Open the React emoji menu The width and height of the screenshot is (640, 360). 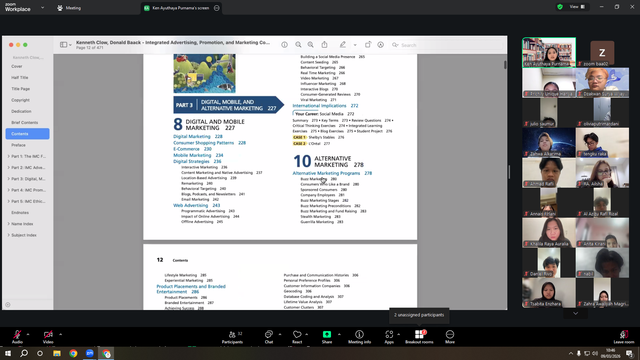tap(297, 337)
